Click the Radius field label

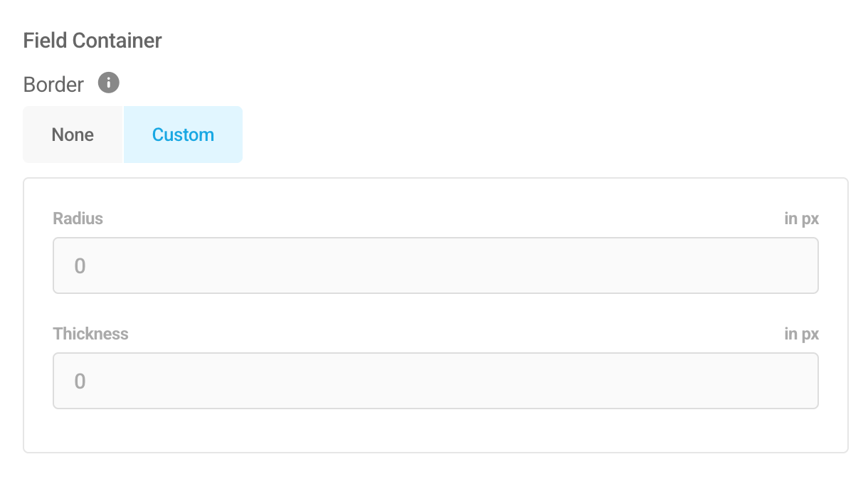(x=78, y=219)
